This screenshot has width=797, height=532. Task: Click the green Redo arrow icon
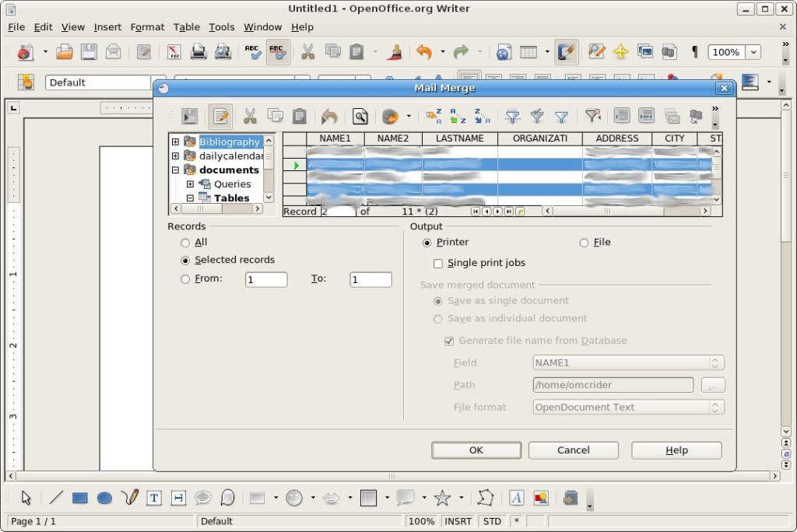[461, 52]
